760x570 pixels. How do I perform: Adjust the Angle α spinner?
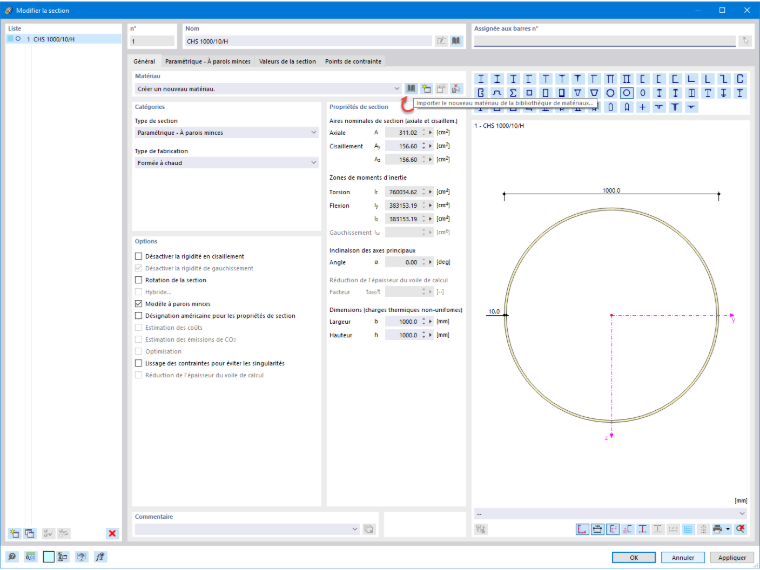pyautogui.click(x=424, y=262)
